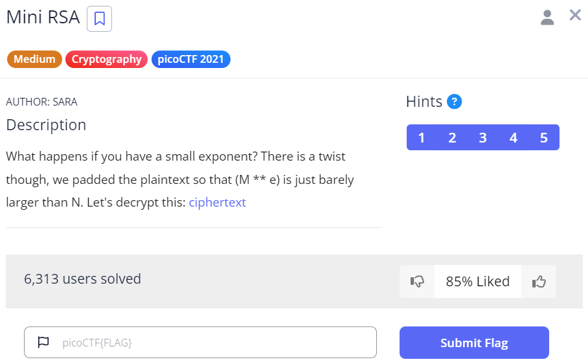Image resolution: width=588 pixels, height=364 pixels.
Task: Click the 6,313 users solved text
Action: pyautogui.click(x=82, y=279)
